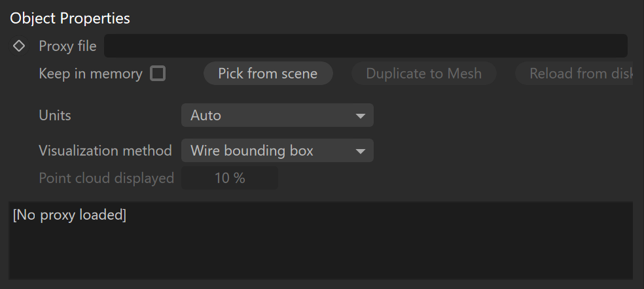Click the arrow icon on the Units combo box
644x289 pixels.
(x=360, y=116)
